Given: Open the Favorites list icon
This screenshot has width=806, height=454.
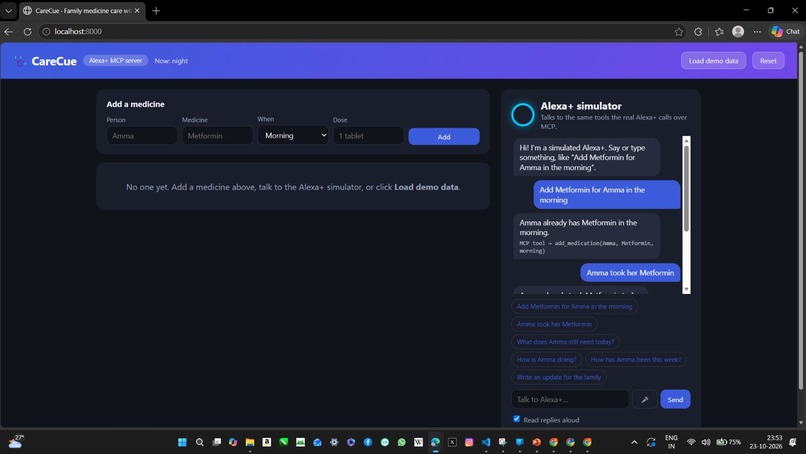Looking at the screenshot, I should click(x=719, y=32).
